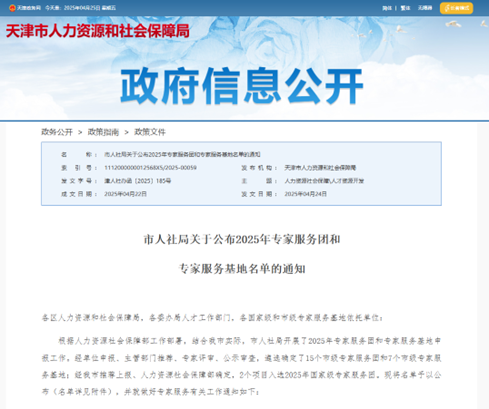Viewport: 489px width, 409px height.
Task: Open 政策指南 in the breadcrumb
Action: 103,132
